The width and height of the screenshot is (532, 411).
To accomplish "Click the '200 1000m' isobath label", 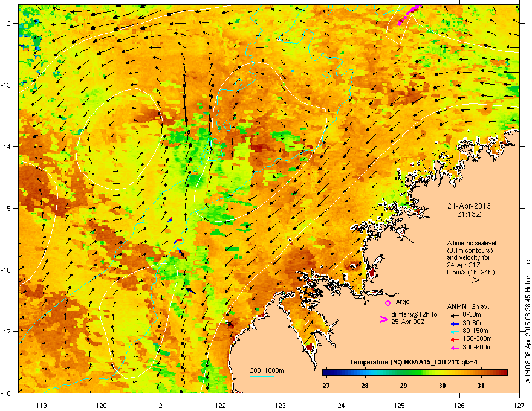I will pyautogui.click(x=267, y=371).
